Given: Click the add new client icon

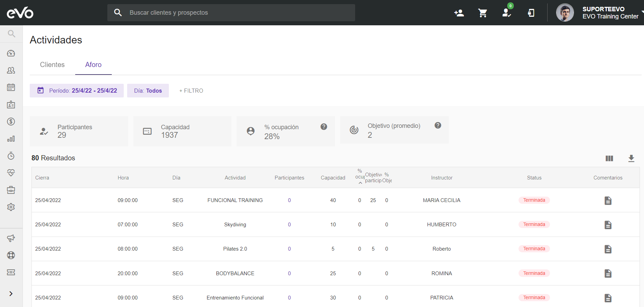Looking at the screenshot, I should (459, 13).
